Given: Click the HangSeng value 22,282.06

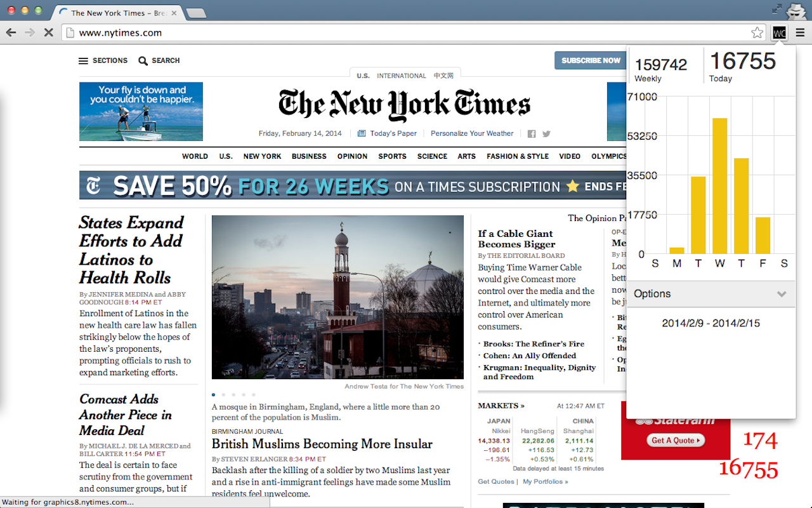Looking at the screenshot, I should [537, 441].
